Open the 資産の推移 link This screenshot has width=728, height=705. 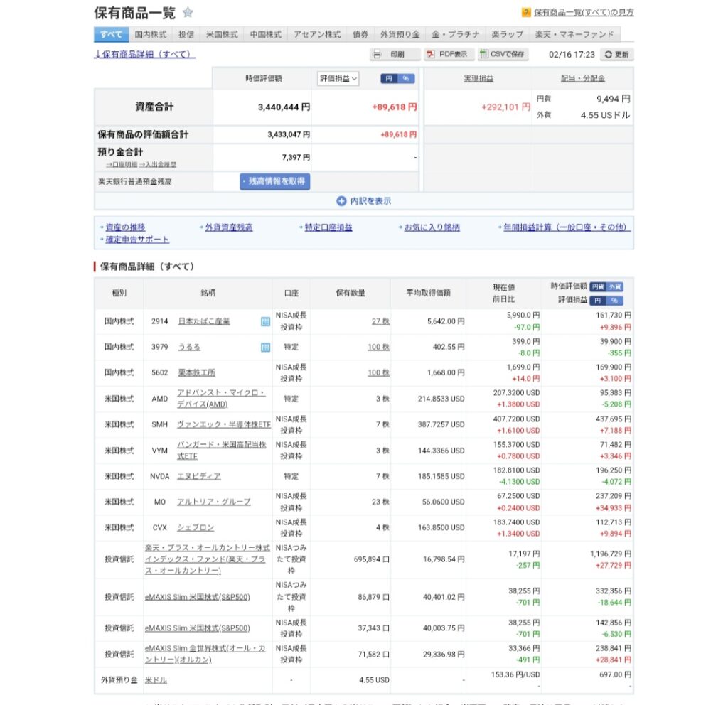(125, 227)
